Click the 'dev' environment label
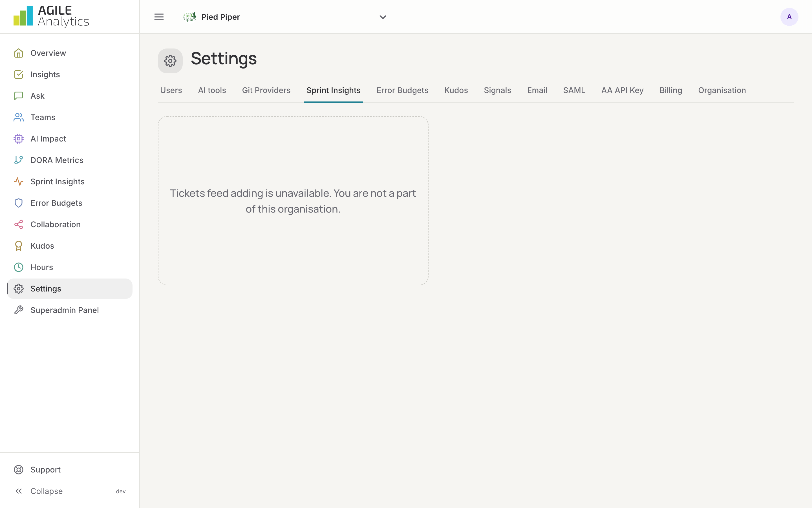 (121, 491)
